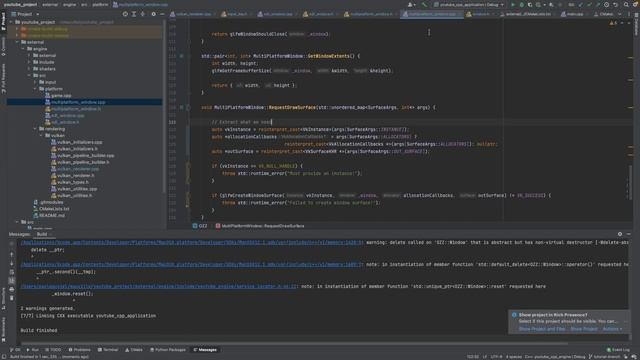
Task: Open the Run tool tab at bottom
Action: tap(33, 350)
